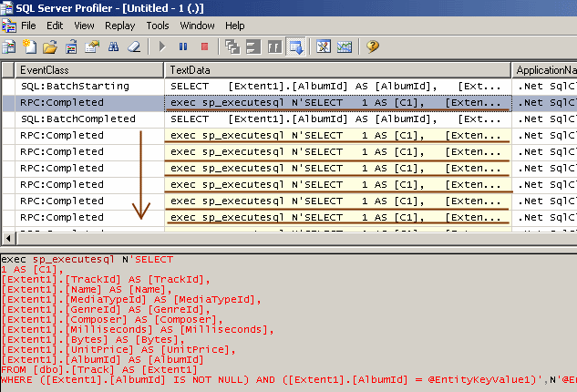The height and width of the screenshot is (392, 577).
Task: Click the '1 AS [C1],' line in detail pane
Action: coord(33,270)
